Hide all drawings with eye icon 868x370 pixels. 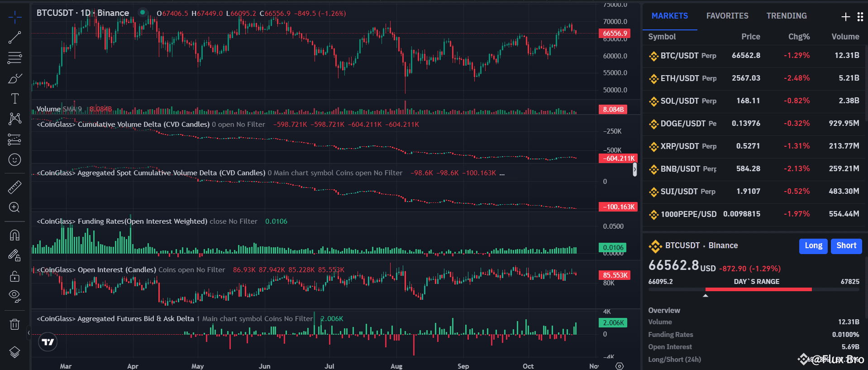coord(14,296)
